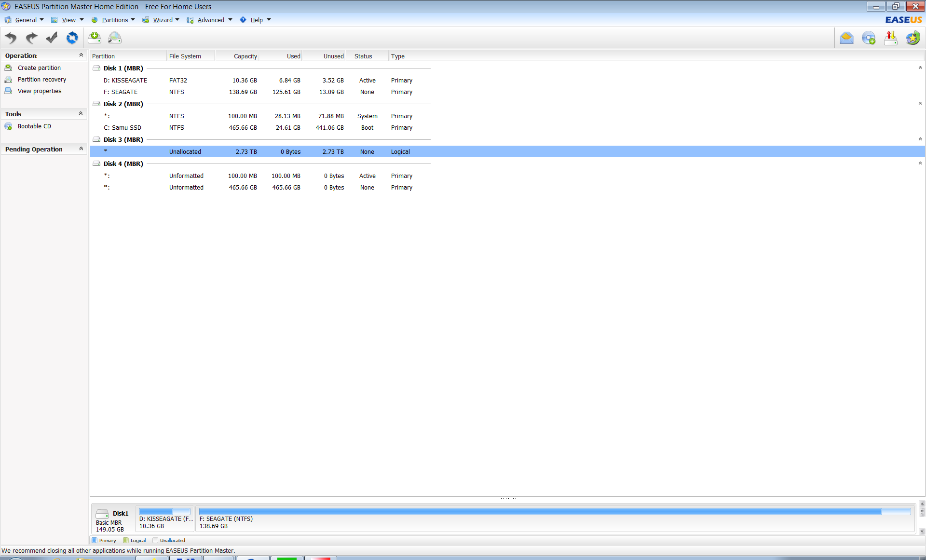Move the disk map view down with arrow

coord(922,532)
